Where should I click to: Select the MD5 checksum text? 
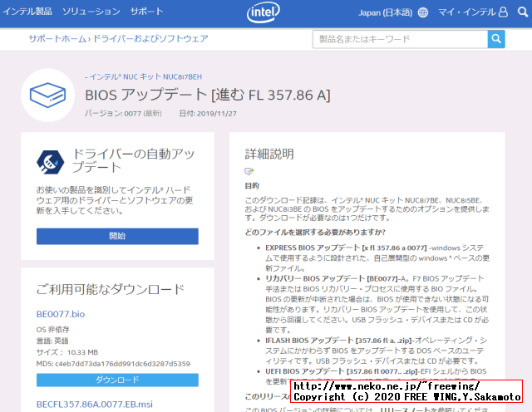coord(113,364)
